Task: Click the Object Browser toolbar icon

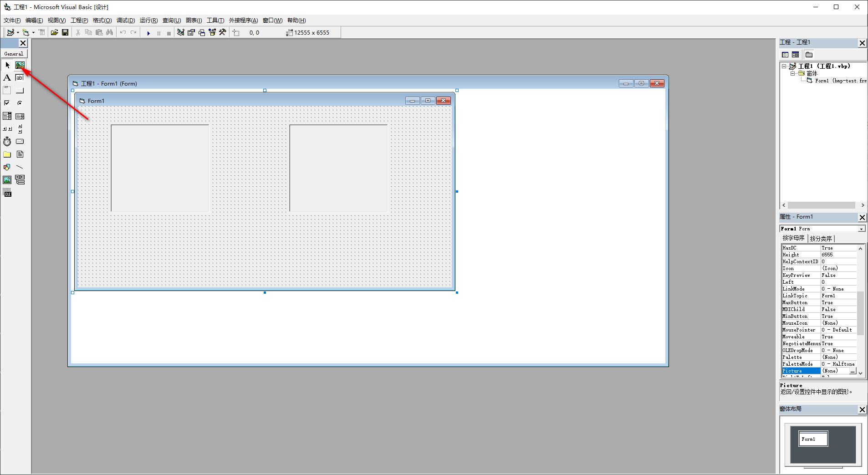Action: pyautogui.click(x=212, y=32)
